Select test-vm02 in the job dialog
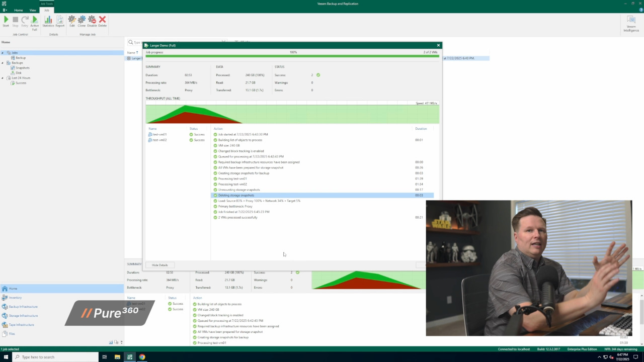Viewport: 644px width, 362px height. pos(159,140)
